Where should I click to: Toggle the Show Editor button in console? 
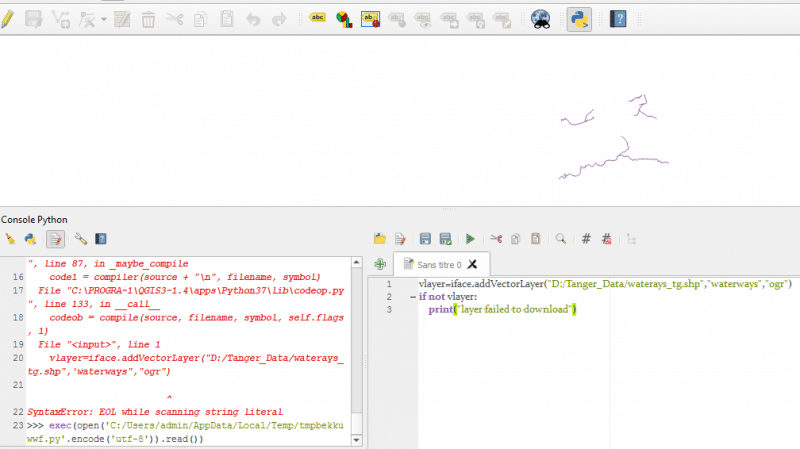tap(55, 239)
